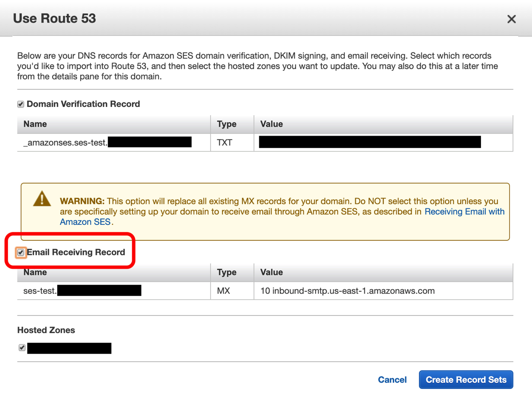Viewport: 532px width, 400px height.
Task: Select the ses-test MX record name cell
Action: coord(40,291)
